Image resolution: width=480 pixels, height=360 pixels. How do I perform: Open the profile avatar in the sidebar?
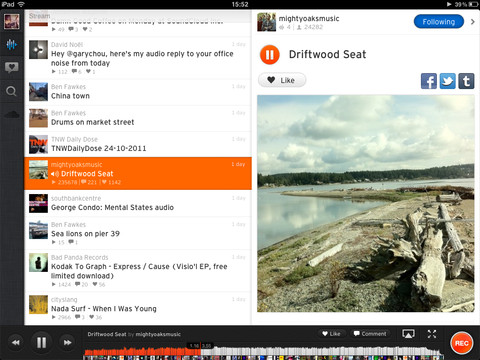tap(12, 21)
